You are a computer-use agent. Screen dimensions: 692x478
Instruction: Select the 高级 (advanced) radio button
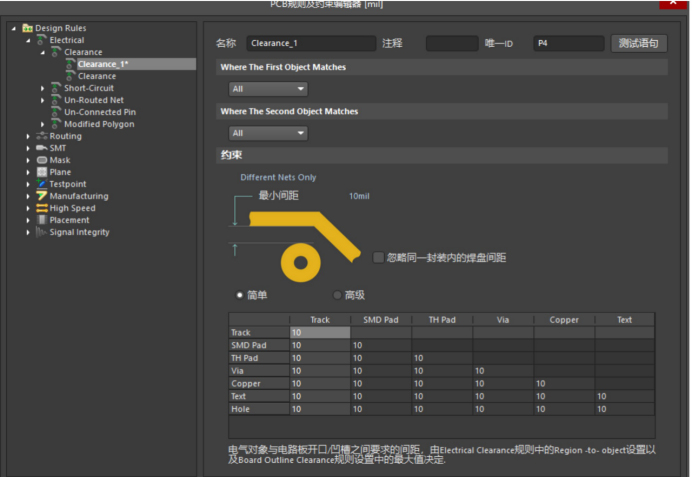[337, 295]
